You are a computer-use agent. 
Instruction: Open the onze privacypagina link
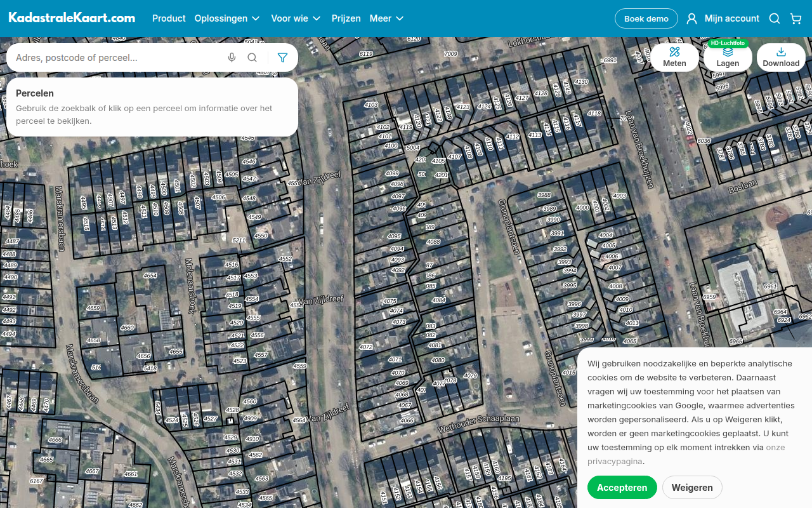tap(686, 454)
